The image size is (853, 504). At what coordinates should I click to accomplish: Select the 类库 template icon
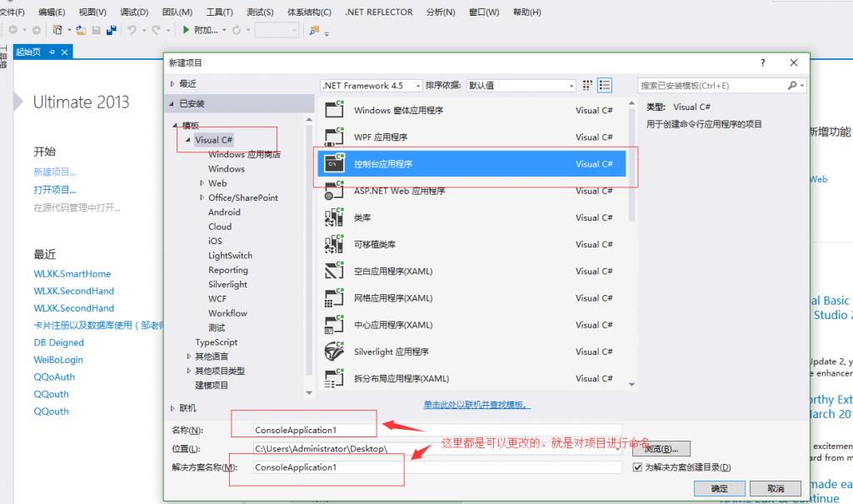[333, 217]
